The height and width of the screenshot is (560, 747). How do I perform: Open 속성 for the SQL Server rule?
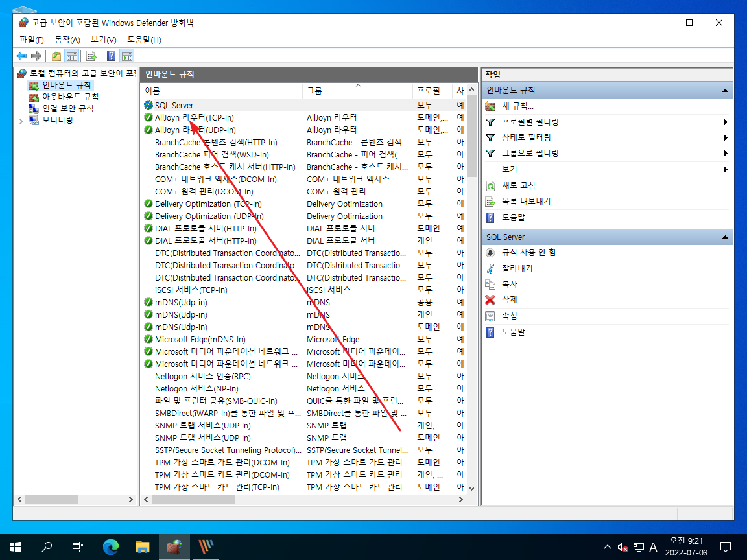point(509,316)
